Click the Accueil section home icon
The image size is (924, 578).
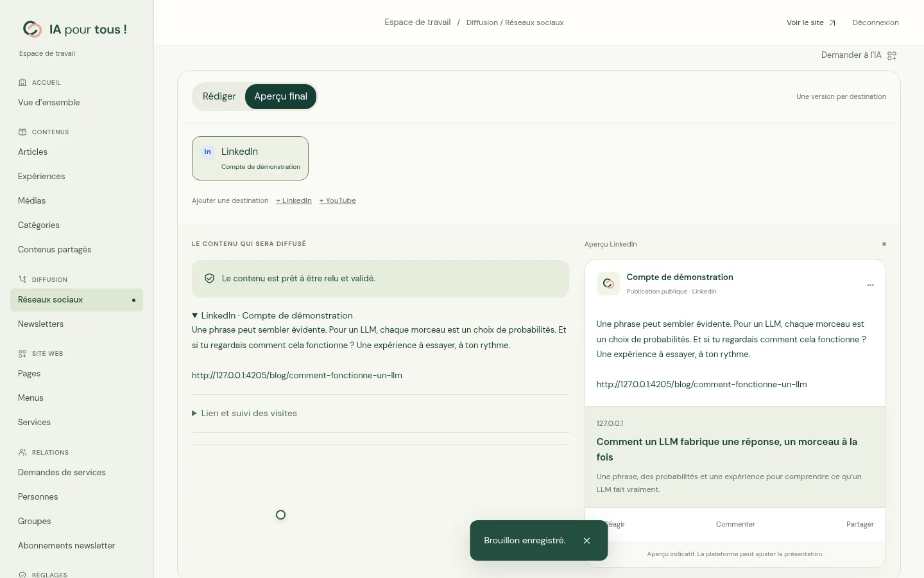(x=22, y=82)
